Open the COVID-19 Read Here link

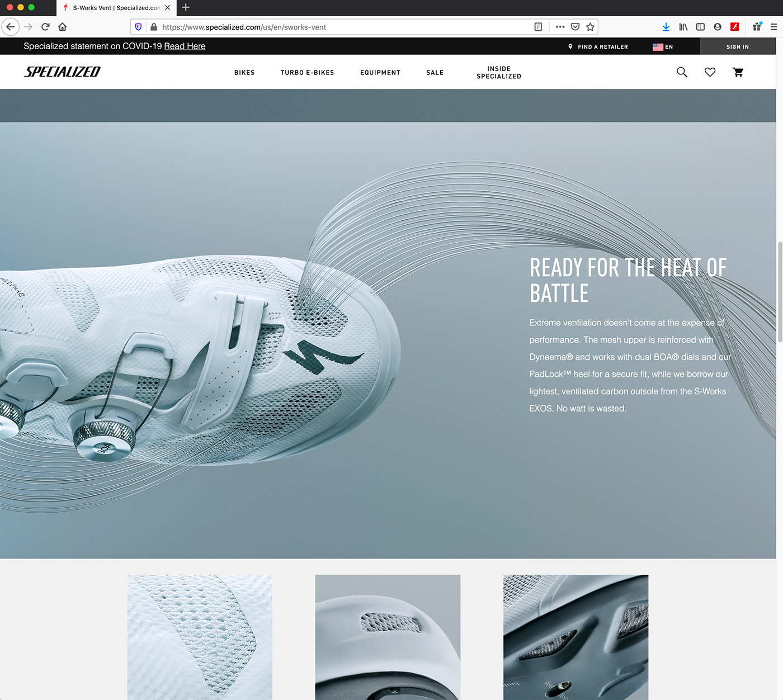(185, 46)
